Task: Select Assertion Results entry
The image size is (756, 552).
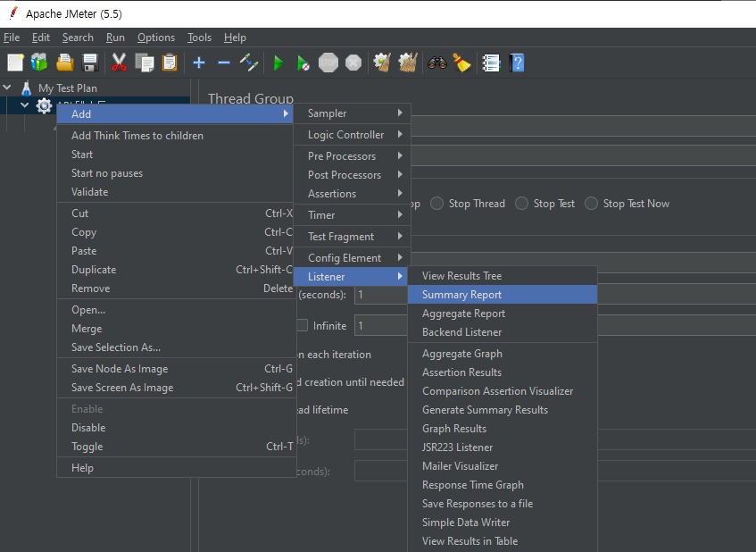Action: pyautogui.click(x=503, y=372)
